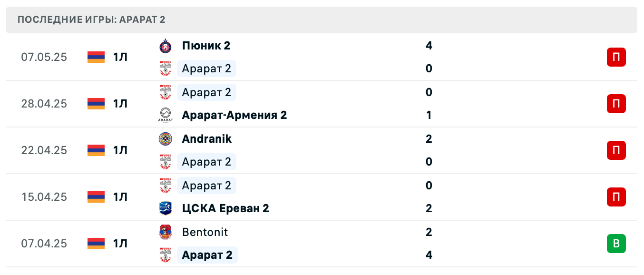
Task: Open the ЦСКА Ереван 2 club badge
Action: click(165, 208)
